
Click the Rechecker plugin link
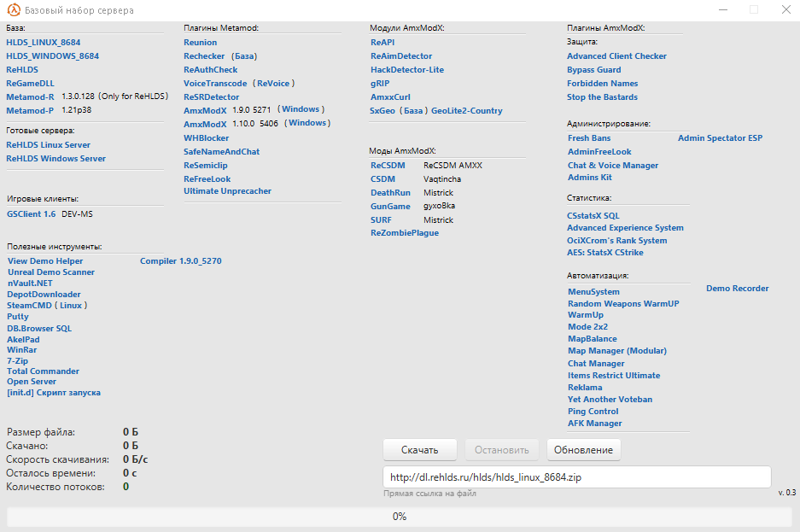pos(204,56)
